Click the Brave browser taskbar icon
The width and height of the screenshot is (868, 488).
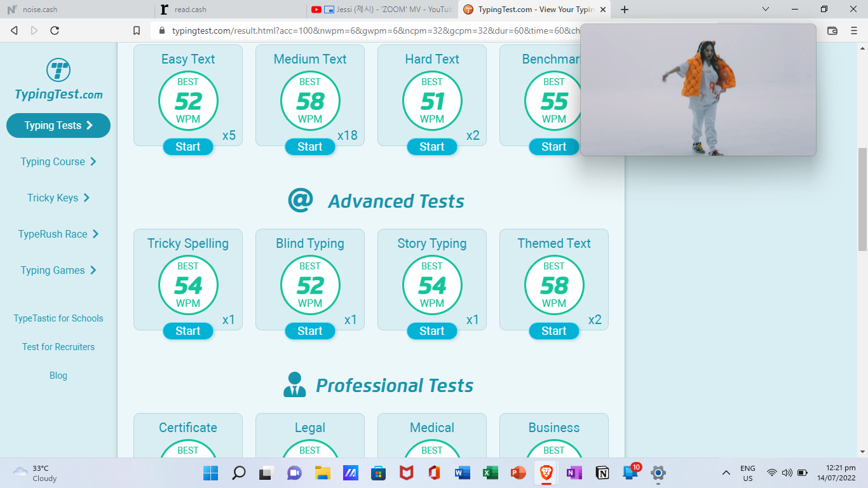click(546, 473)
